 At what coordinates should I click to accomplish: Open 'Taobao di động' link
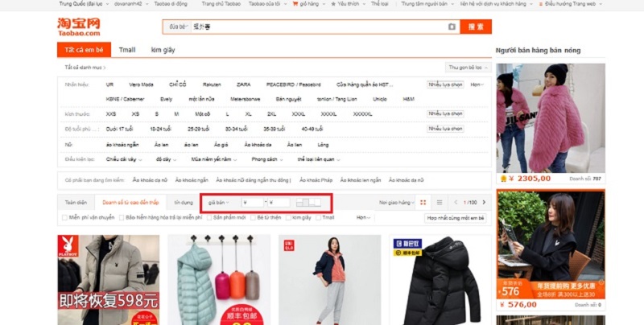(x=171, y=4)
